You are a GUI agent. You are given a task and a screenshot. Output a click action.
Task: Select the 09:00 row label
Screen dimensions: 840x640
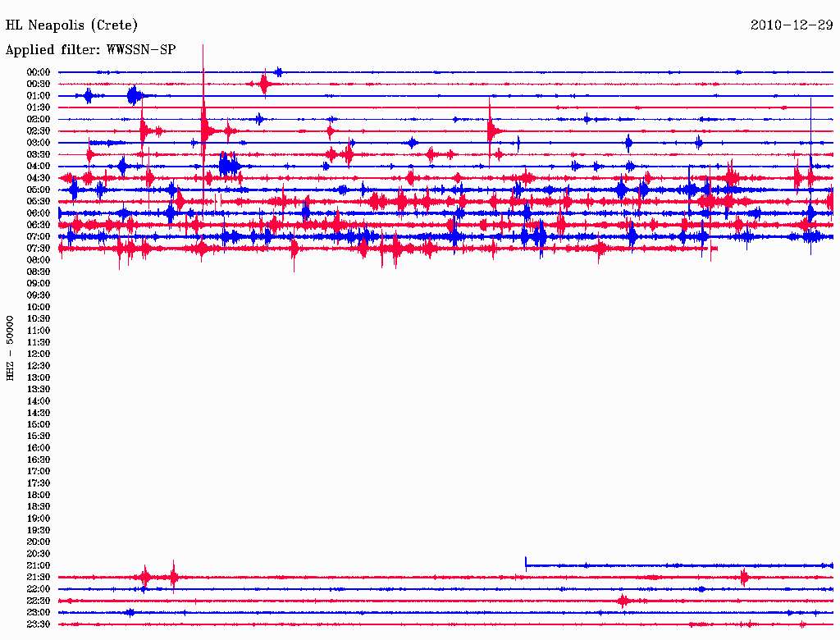39,284
